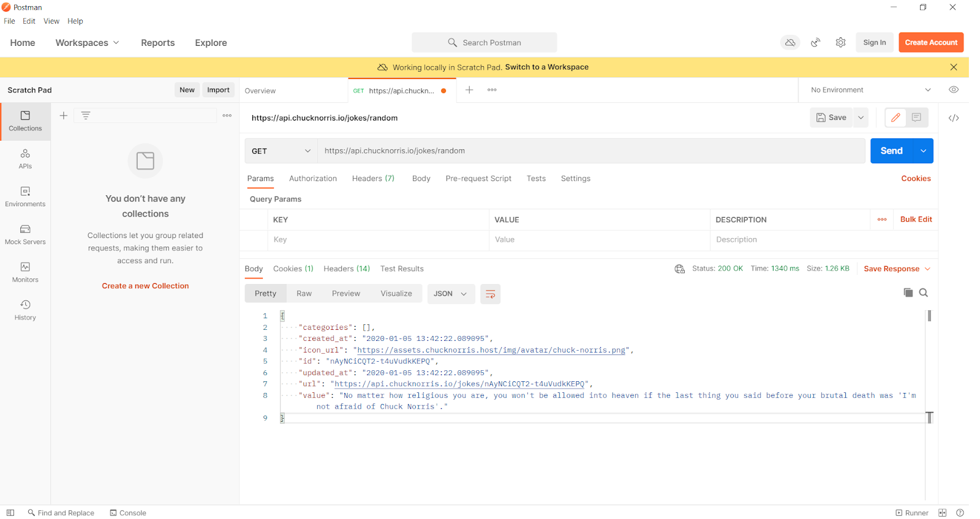980x519 pixels.
Task: Switch to the Authorization tab
Action: tap(313, 179)
